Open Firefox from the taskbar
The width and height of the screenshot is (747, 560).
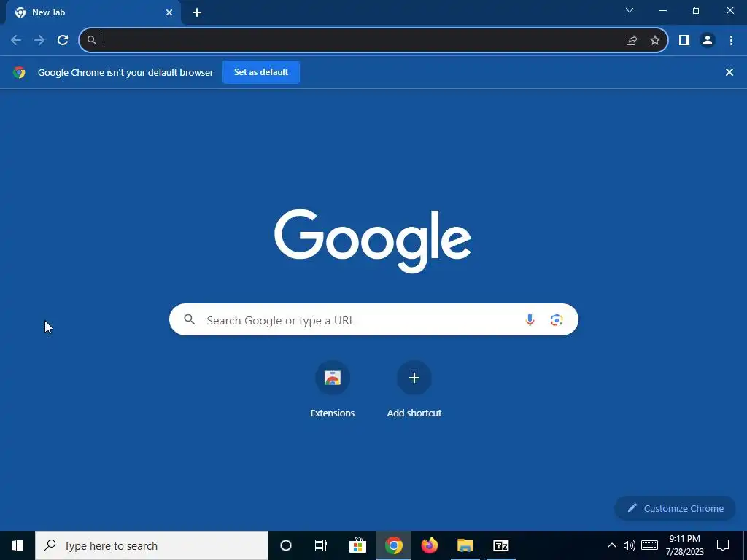tap(429, 545)
